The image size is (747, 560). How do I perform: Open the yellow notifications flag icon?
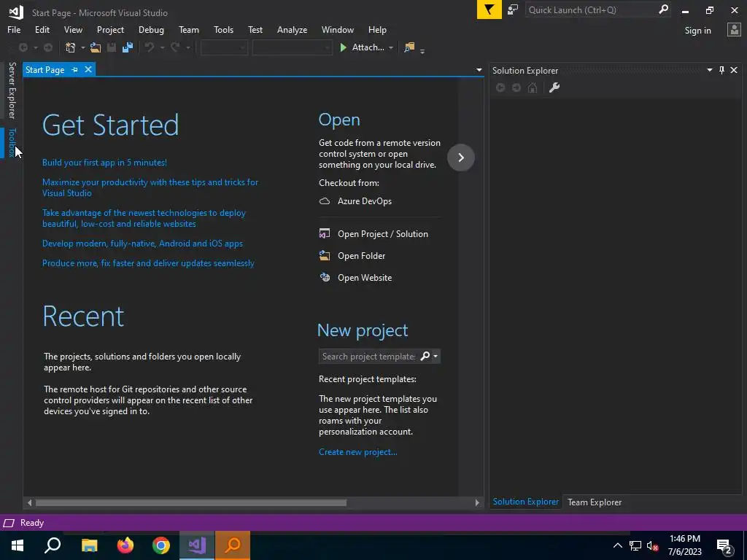(489, 10)
